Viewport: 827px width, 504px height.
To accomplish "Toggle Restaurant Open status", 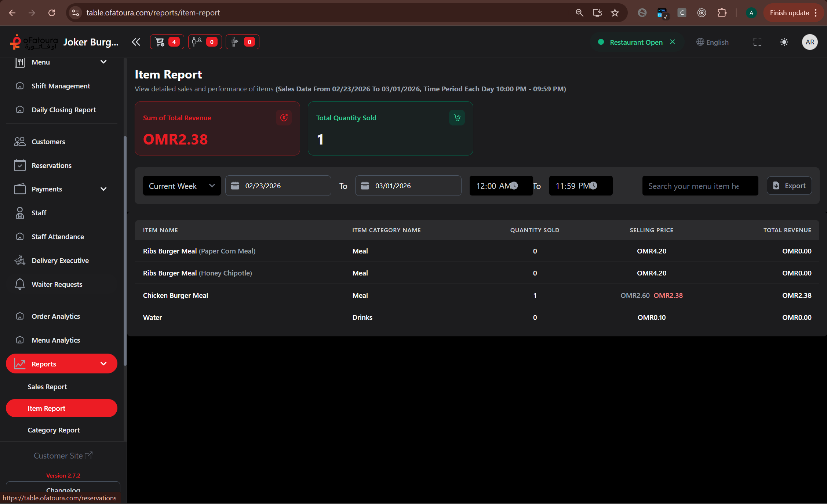I will tap(636, 42).
